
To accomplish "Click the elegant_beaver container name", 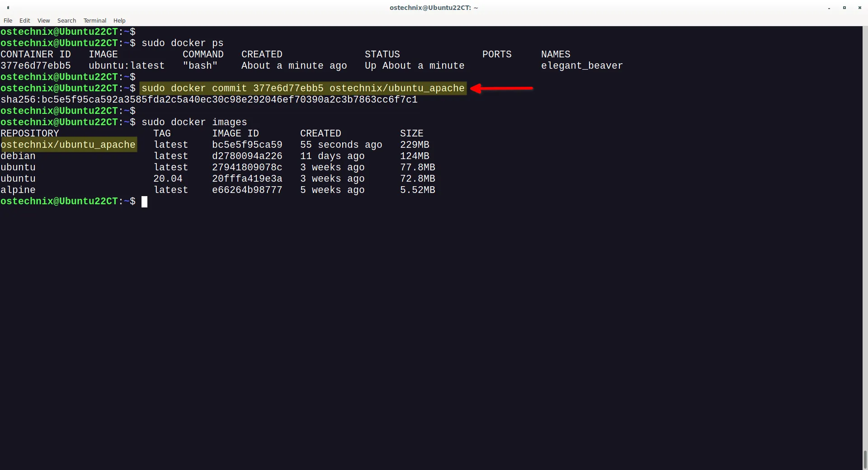I will coord(581,66).
